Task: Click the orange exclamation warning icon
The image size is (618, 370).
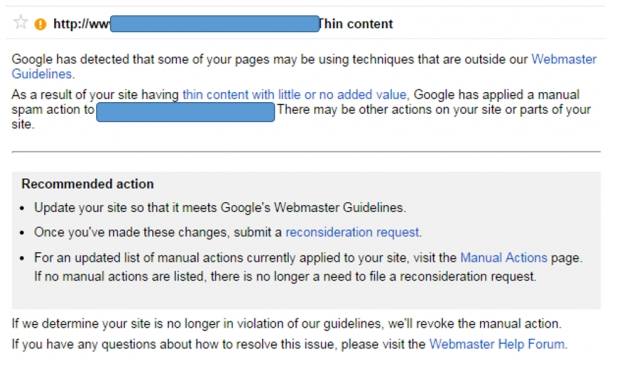Action: tap(40, 24)
